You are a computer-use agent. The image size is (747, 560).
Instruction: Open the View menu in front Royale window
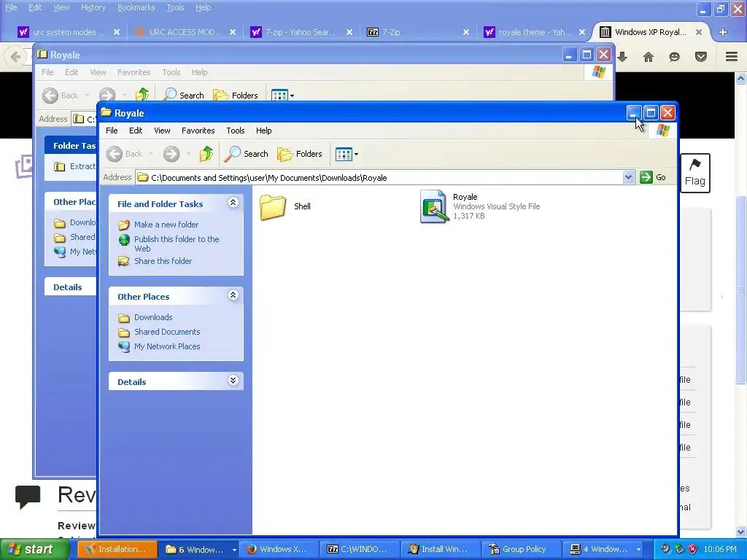coord(162,131)
